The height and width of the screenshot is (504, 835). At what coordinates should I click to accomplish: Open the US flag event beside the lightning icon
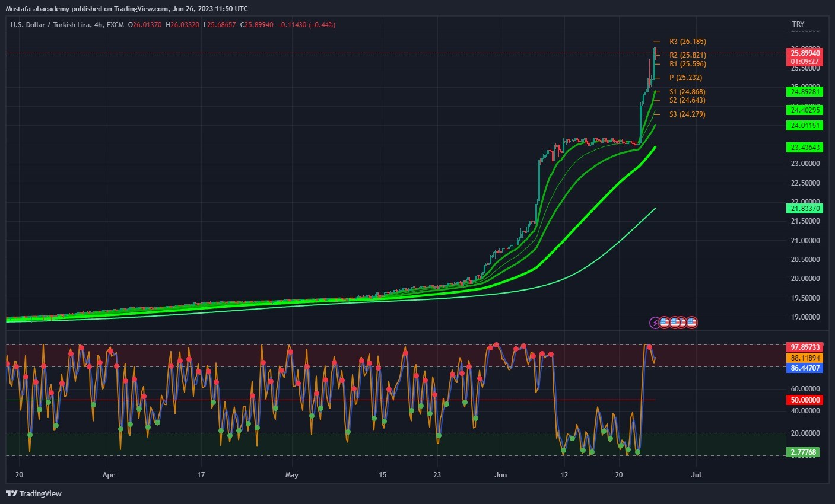[665, 323]
